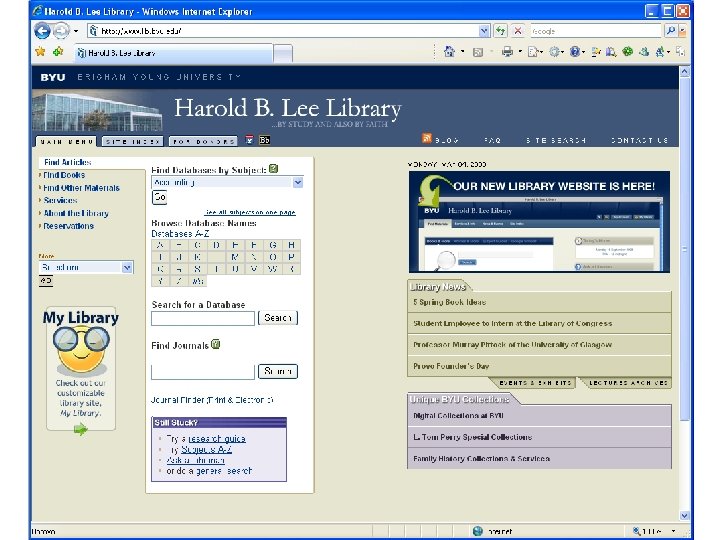
Task: Open Find Books in left menu
Action: point(64,175)
